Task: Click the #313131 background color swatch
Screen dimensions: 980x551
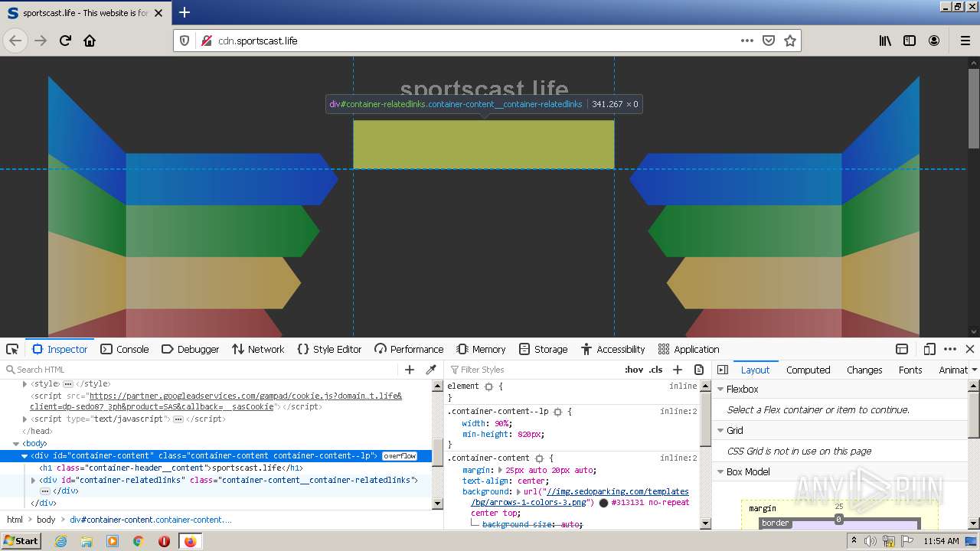Action: pyautogui.click(x=603, y=503)
